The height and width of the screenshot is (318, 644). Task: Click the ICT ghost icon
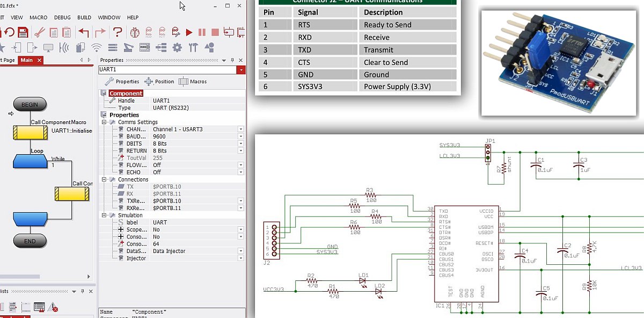tap(162, 32)
